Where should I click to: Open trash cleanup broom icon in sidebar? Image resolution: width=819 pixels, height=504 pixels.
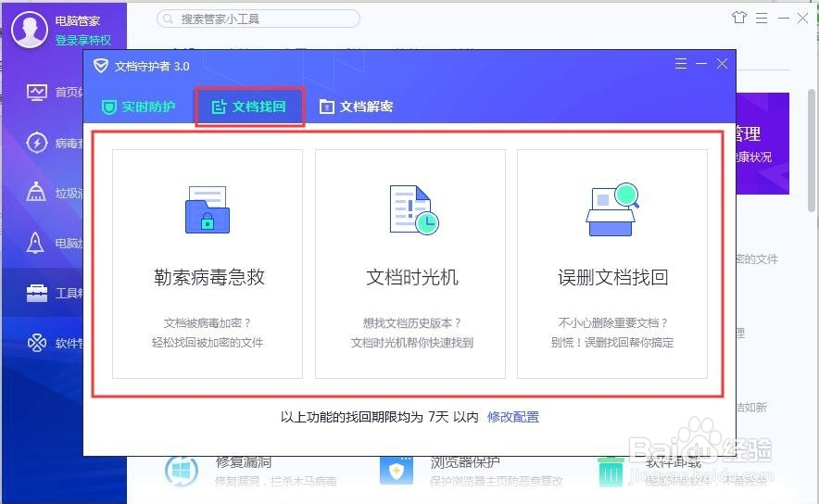pos(35,192)
